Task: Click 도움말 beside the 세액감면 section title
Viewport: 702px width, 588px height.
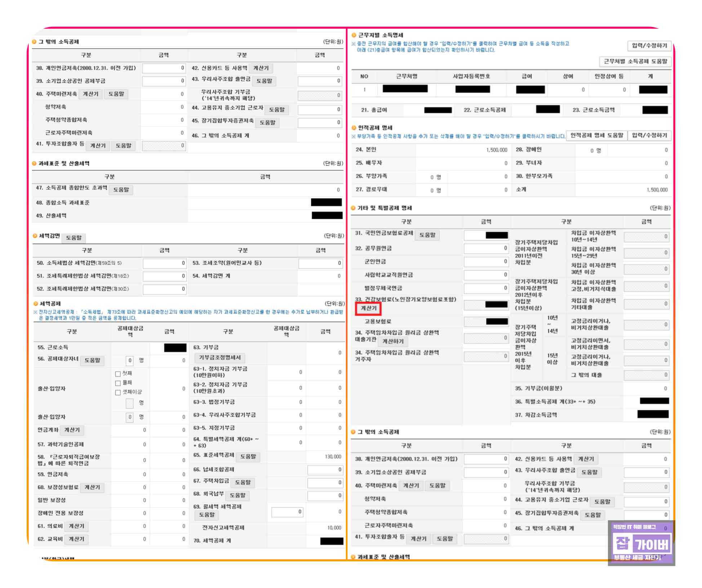Action: [x=74, y=238]
